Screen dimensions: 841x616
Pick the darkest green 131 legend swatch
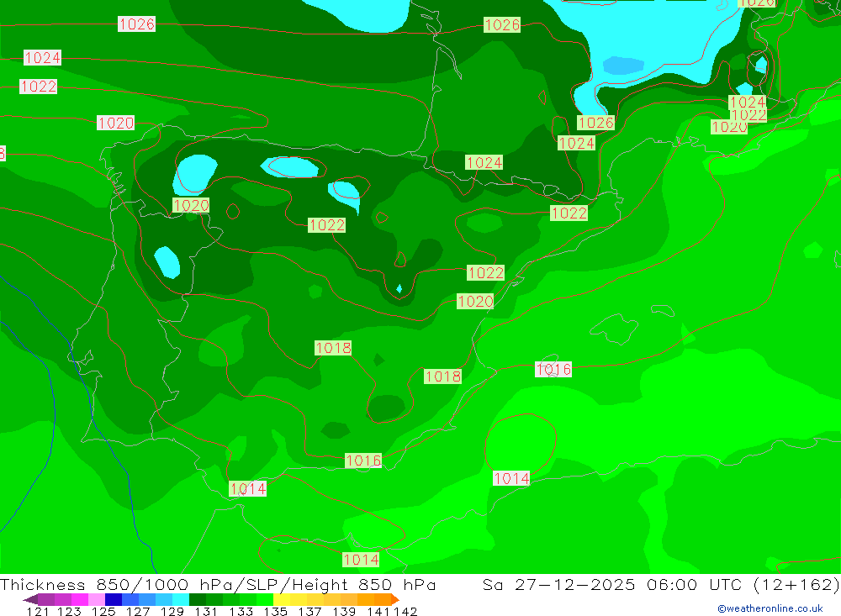198,599
